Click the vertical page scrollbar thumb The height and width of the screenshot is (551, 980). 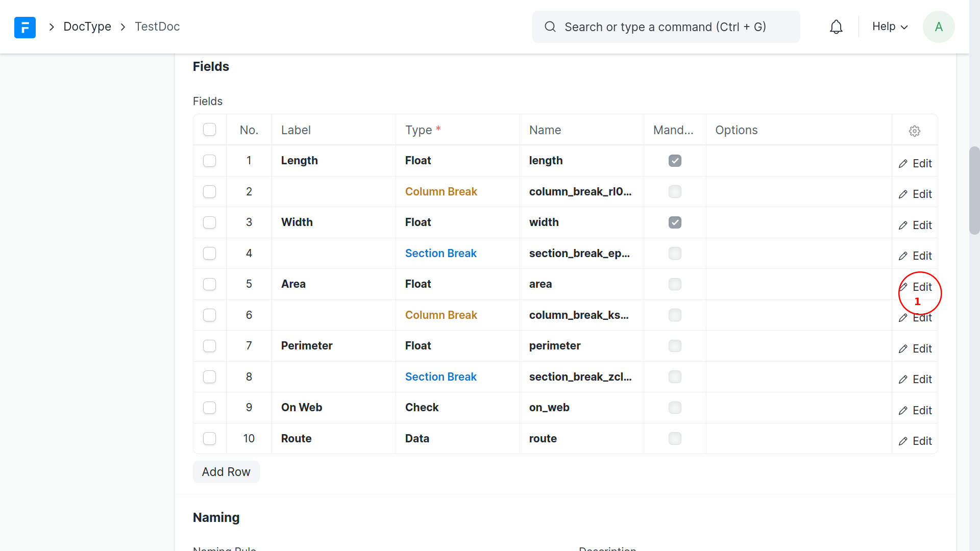(x=974, y=190)
